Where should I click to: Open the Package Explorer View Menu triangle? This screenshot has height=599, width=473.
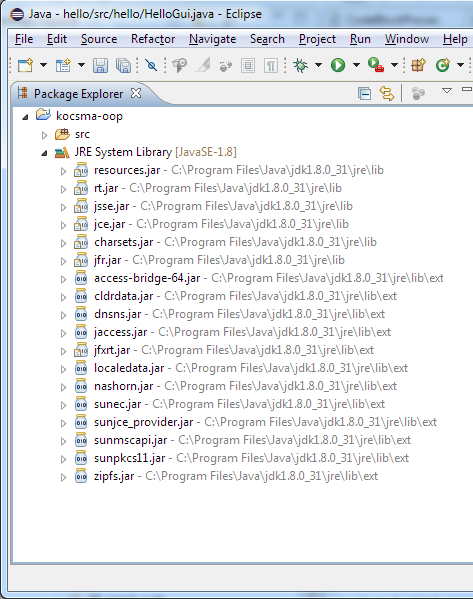point(447,91)
